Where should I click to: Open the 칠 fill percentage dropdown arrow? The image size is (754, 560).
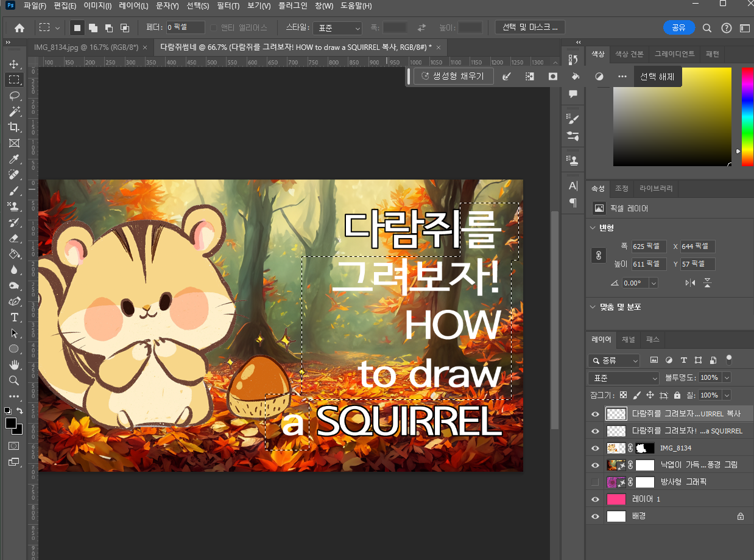727,395
